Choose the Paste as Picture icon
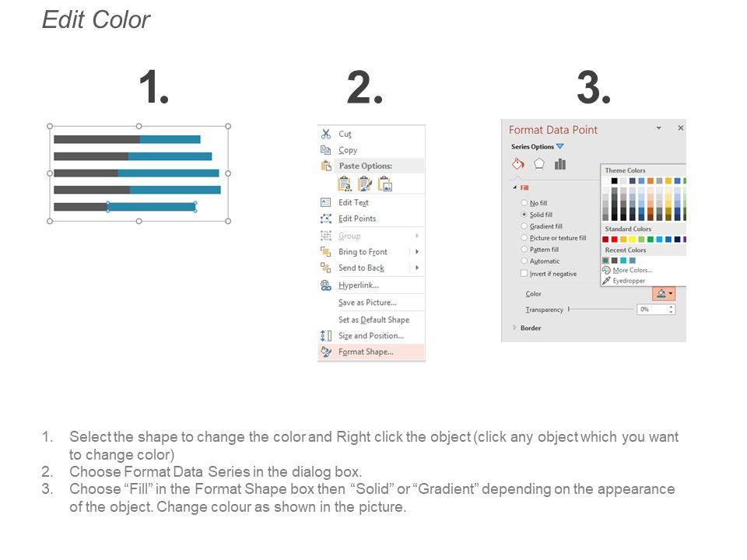 (384, 184)
